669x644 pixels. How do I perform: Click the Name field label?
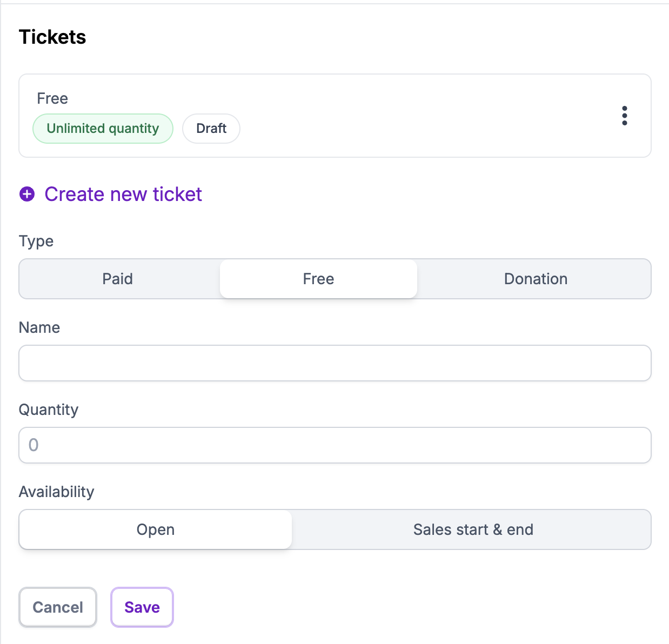[39, 327]
